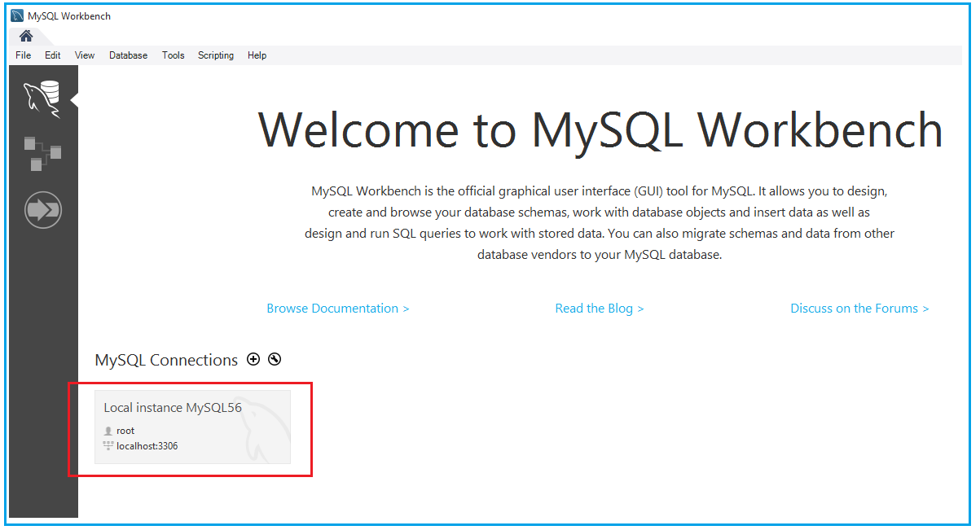This screenshot has height=530, width=980.
Task: Follow the Read the Blog link
Action: tap(600, 309)
